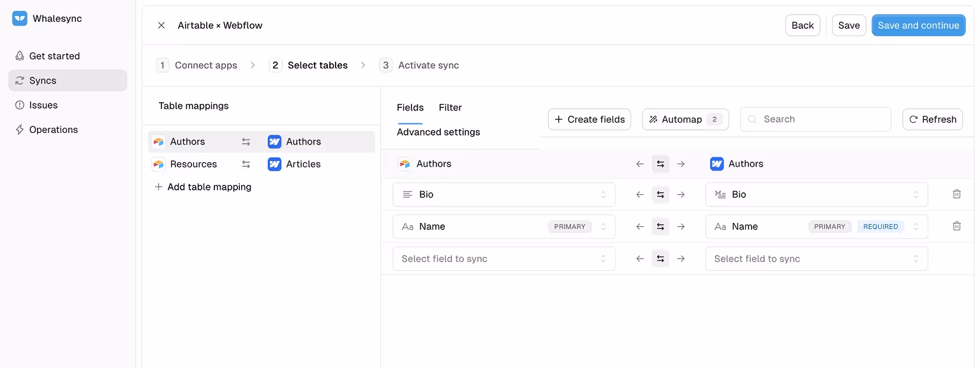Open the Operations section in sidebar

(54, 130)
